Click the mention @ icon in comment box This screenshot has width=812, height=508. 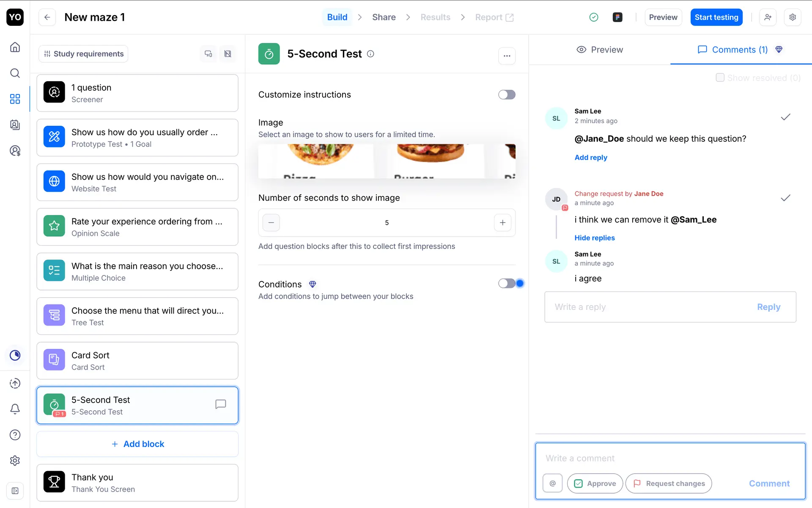click(x=552, y=483)
